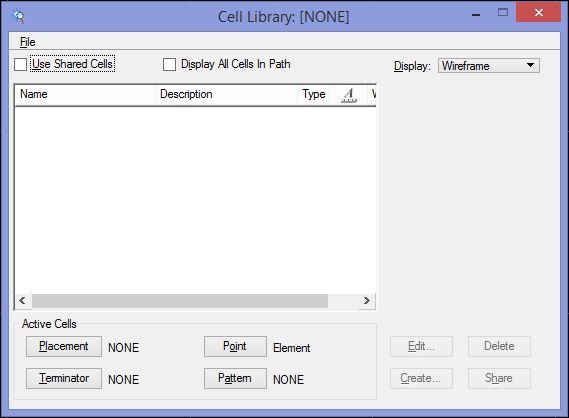Click the right arrow of horizontal scrollbar

pyautogui.click(x=367, y=300)
